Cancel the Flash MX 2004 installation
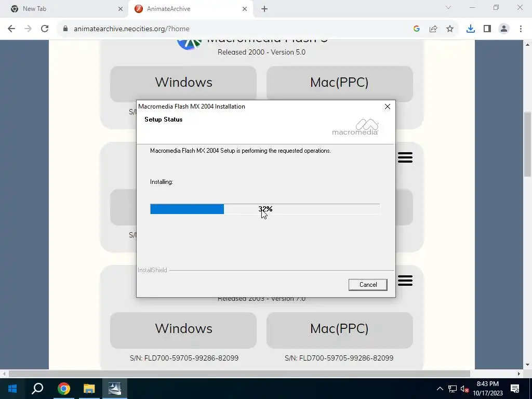This screenshot has width=532, height=399. click(368, 285)
